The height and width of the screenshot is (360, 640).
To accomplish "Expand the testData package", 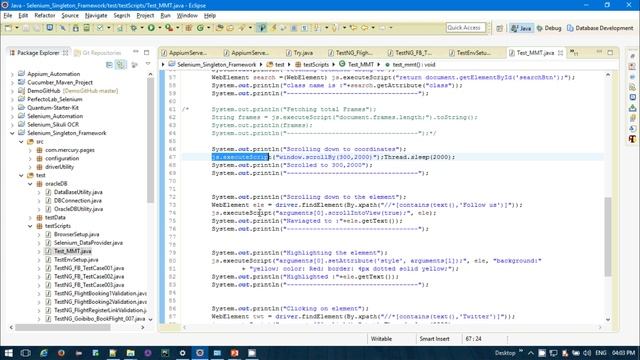I will [30, 218].
